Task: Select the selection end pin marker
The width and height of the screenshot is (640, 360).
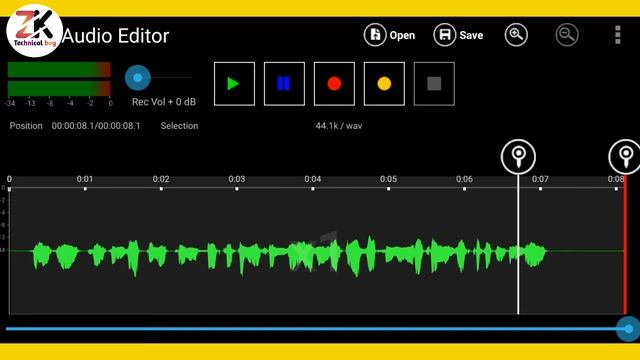Action: pos(625,157)
